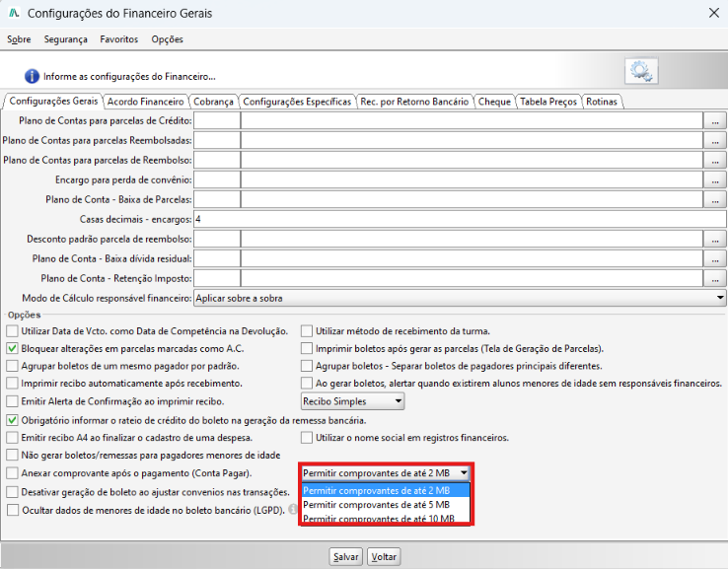Viewport: 728px width, 569px height.
Task: Click description field for parcelas Reembolsadas
Action: point(472,141)
